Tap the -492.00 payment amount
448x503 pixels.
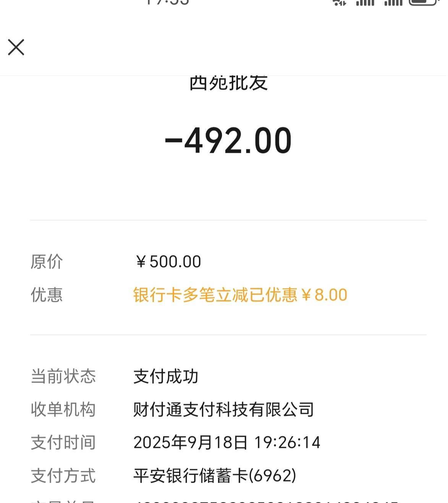(x=228, y=141)
